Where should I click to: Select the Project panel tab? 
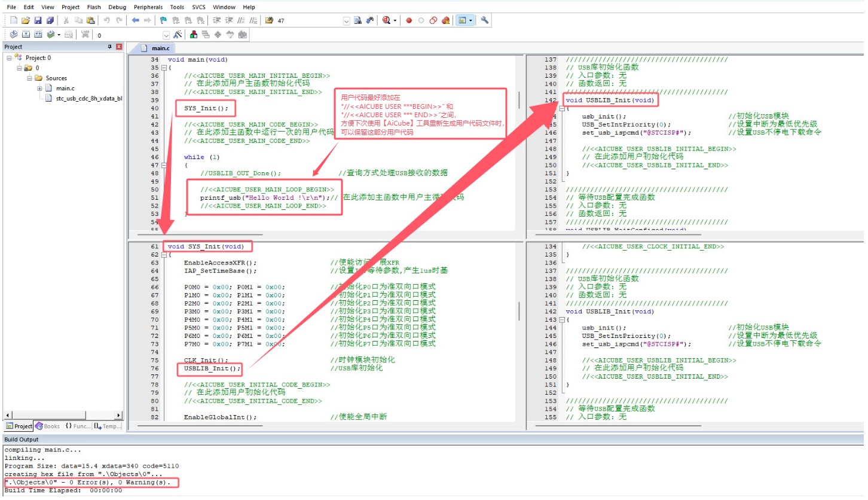coord(19,426)
